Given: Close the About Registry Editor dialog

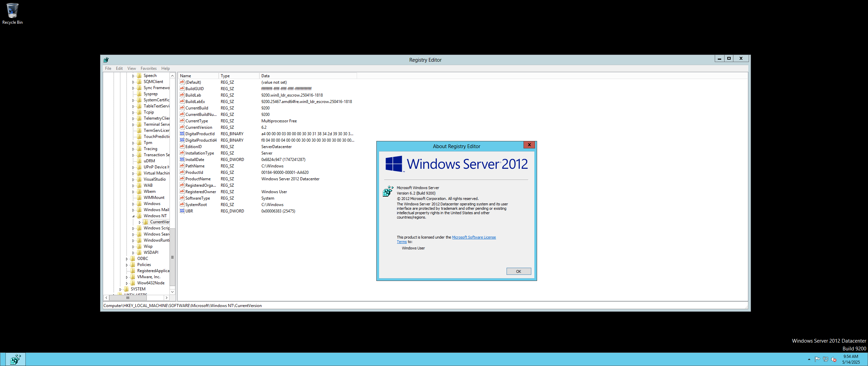Looking at the screenshot, I should click(529, 145).
